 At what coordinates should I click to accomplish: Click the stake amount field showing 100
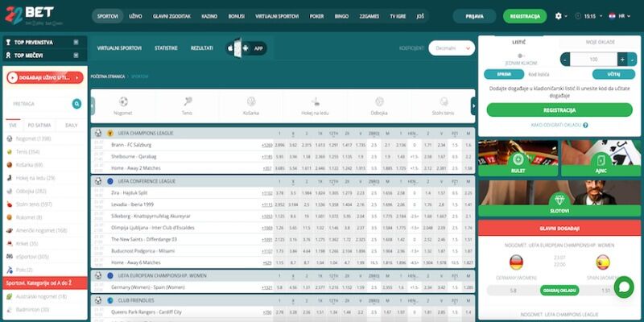point(593,60)
